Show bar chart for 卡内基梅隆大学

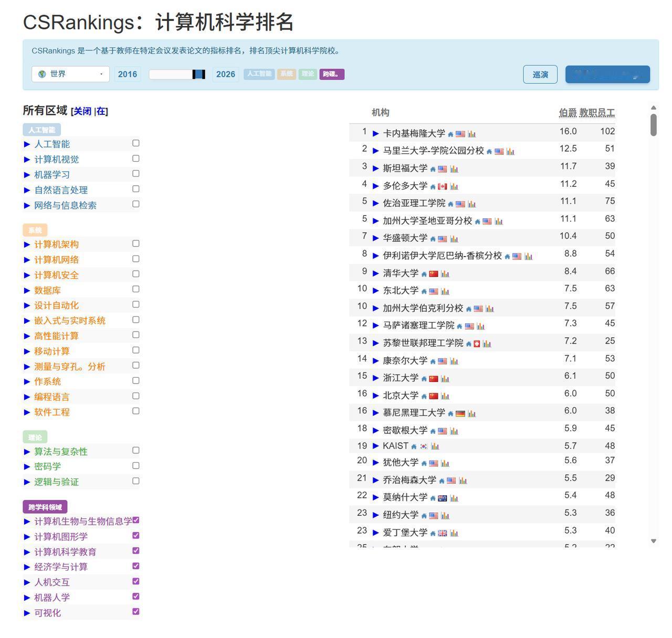click(471, 134)
